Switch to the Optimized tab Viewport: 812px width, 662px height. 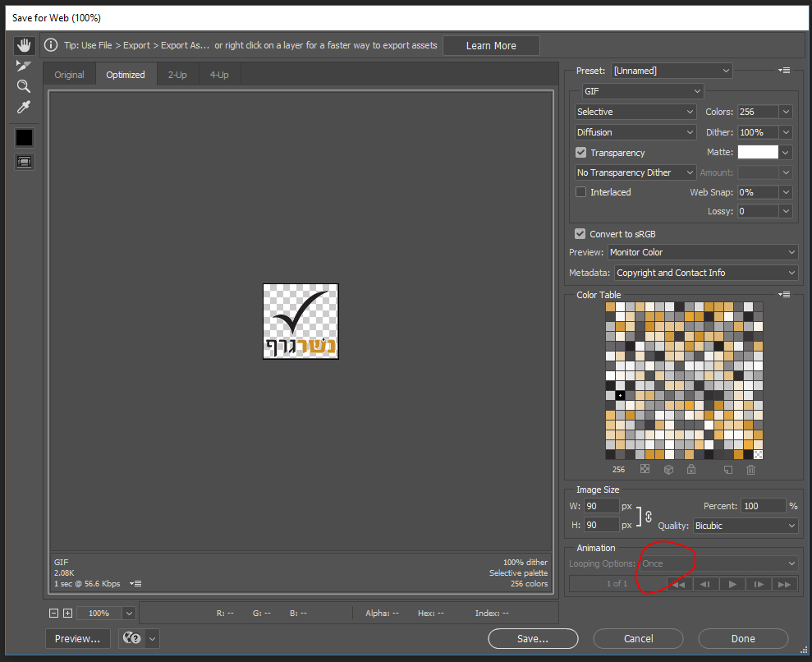[126, 75]
